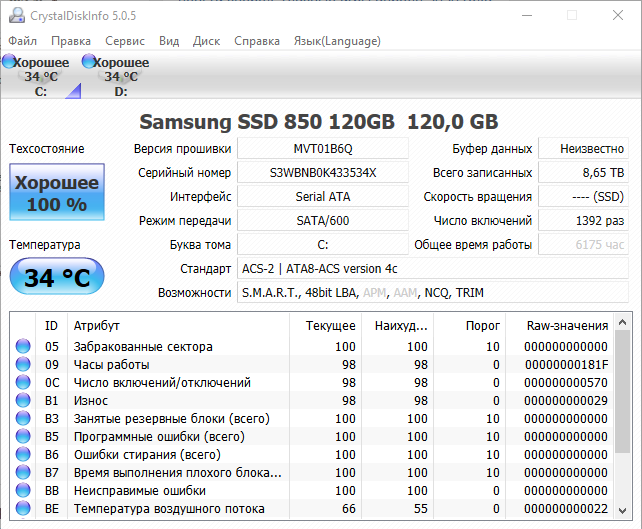The image size is (642, 529).
Task: Open the Язык(Language) menu
Action: tap(337, 41)
